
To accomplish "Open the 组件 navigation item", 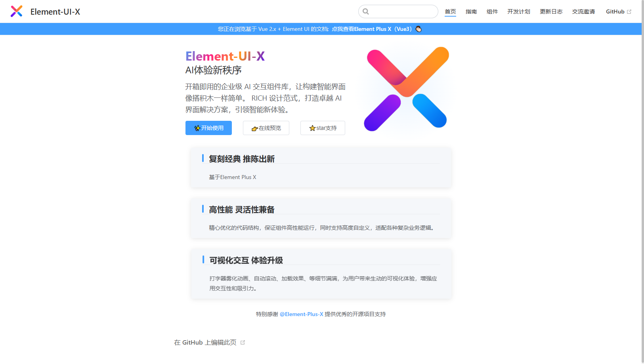I will coord(492,11).
